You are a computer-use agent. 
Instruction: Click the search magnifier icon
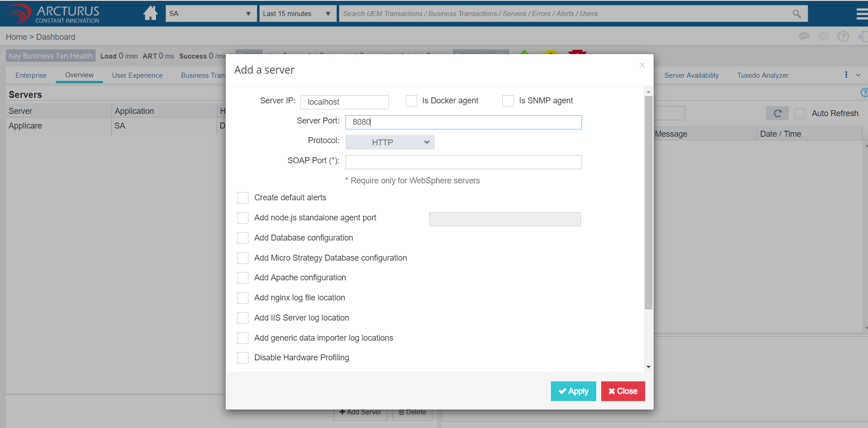(x=797, y=14)
